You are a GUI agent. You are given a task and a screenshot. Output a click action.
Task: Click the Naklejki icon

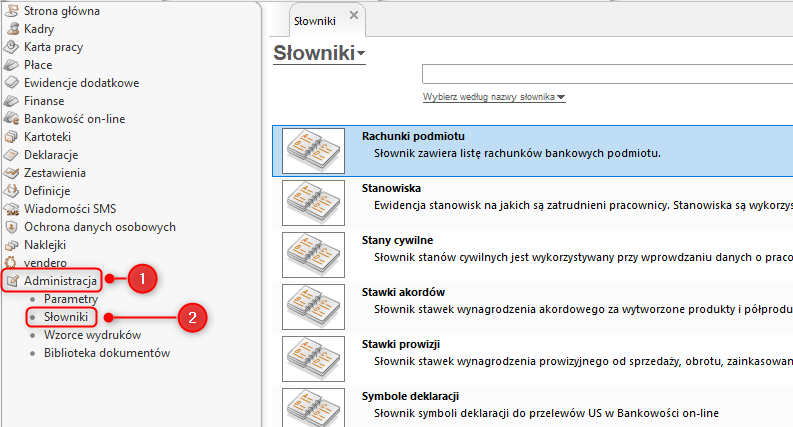click(11, 245)
